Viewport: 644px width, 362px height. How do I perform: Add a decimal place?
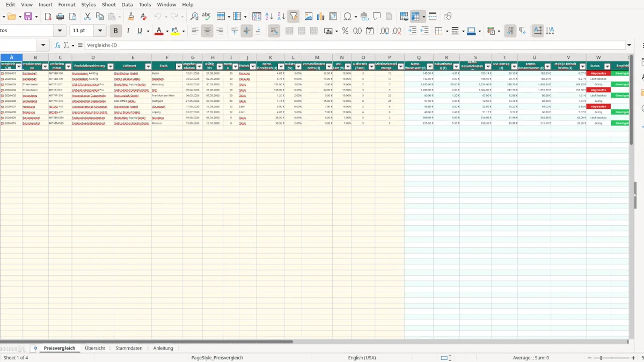pyautogui.click(x=385, y=31)
